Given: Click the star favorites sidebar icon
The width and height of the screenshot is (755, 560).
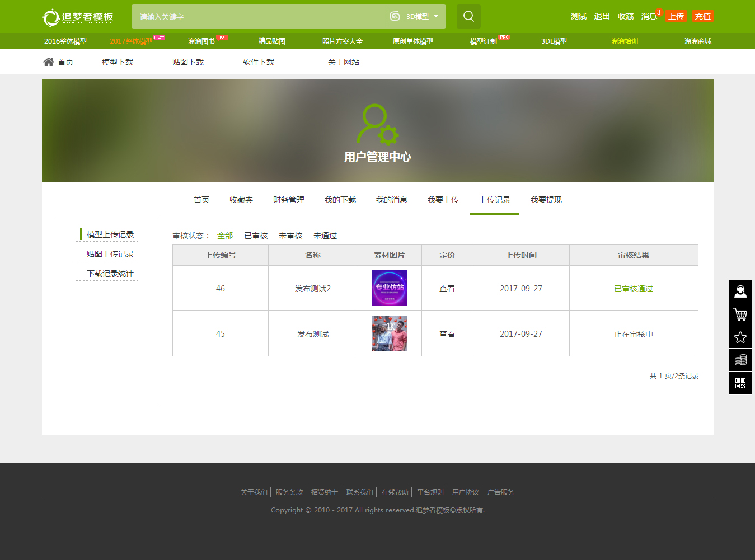Looking at the screenshot, I should coord(740,337).
